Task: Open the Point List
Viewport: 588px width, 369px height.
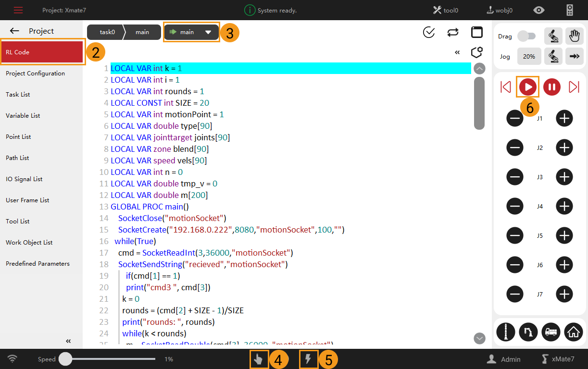Action: [41, 136]
